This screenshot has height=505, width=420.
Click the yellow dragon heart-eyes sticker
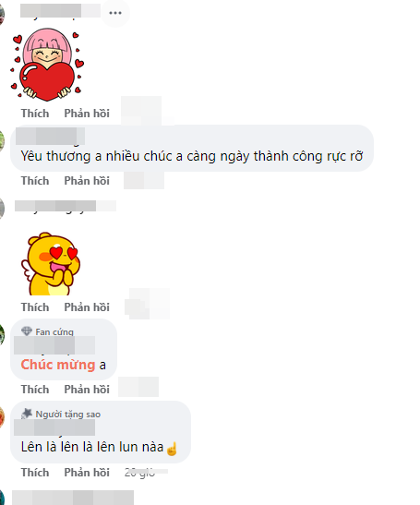[51, 263]
